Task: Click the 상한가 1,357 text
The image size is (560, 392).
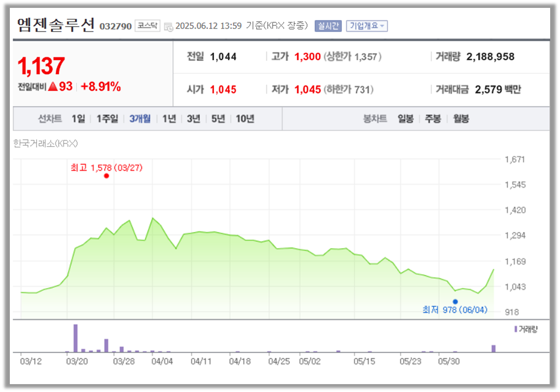Action: coord(353,57)
